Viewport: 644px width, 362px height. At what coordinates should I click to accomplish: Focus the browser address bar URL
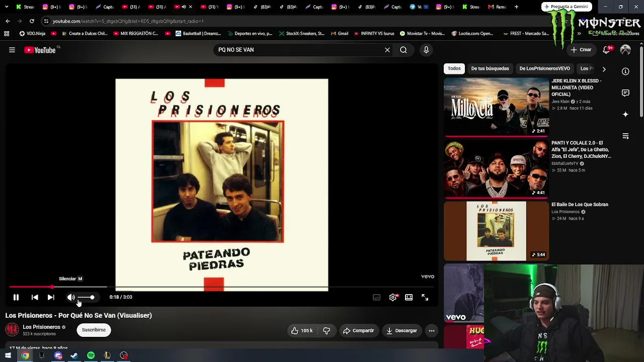128,21
